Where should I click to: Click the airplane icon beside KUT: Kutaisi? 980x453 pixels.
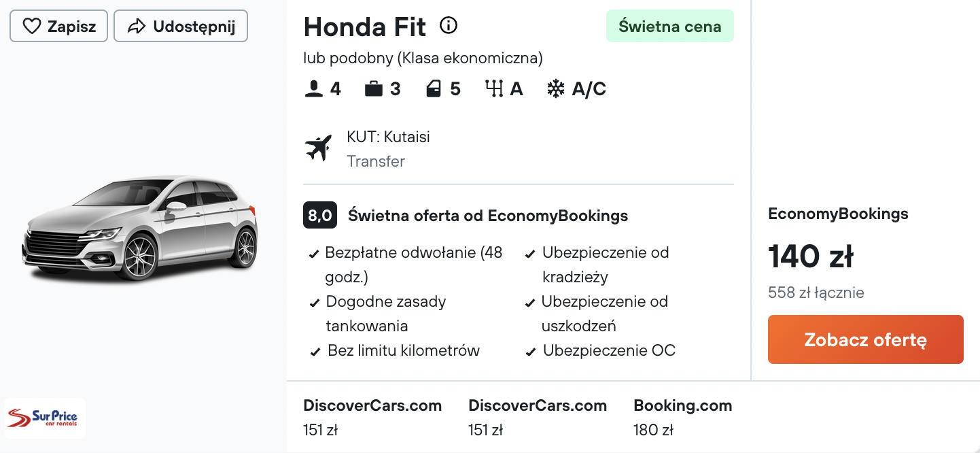[x=318, y=148]
